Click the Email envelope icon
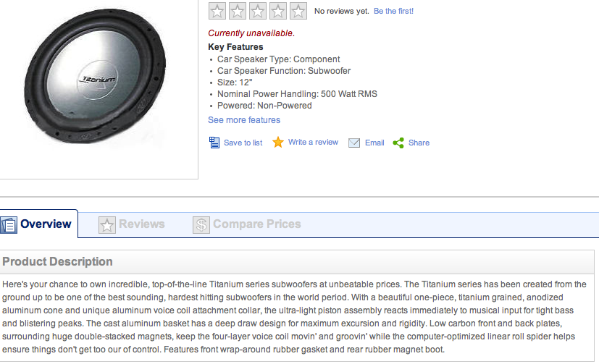Viewport: 599px width, 364px height. coord(354,143)
